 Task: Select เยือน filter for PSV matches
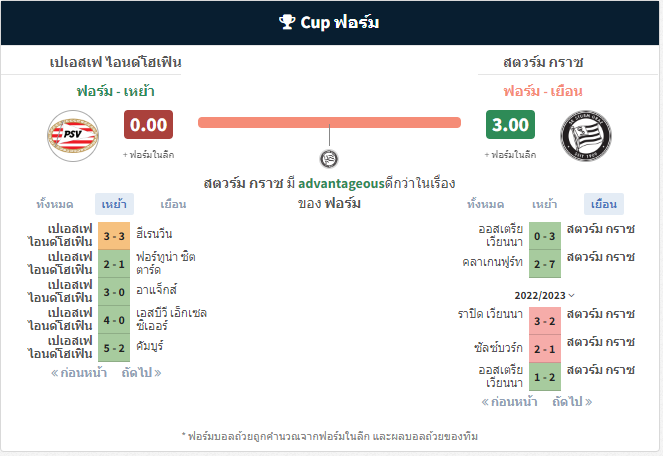tap(173, 204)
